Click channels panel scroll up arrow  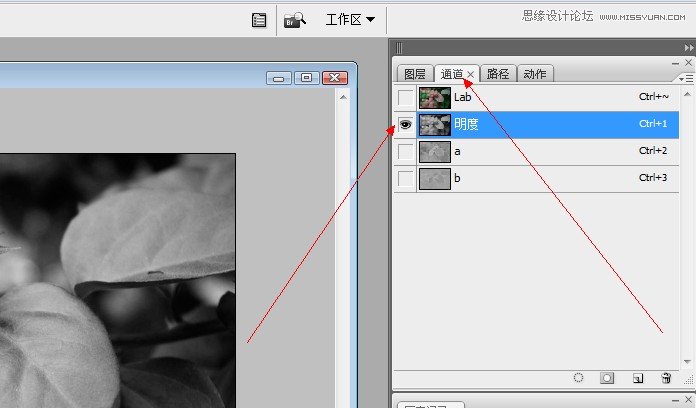pos(687,94)
